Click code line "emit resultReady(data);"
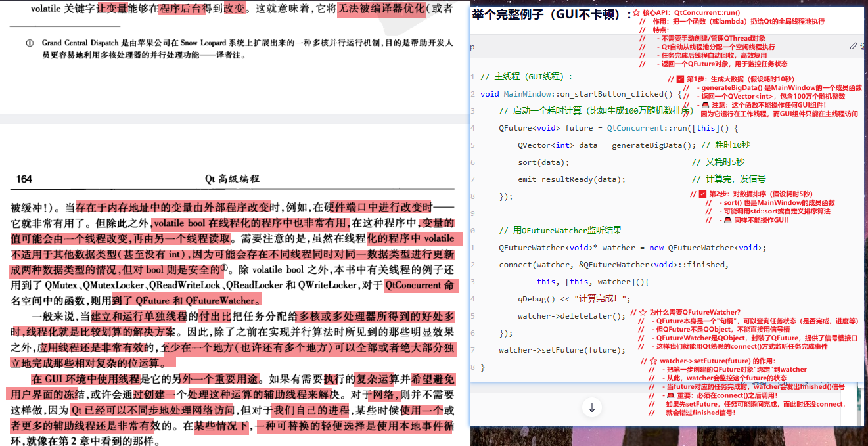The height and width of the screenshot is (446, 868). [572, 179]
